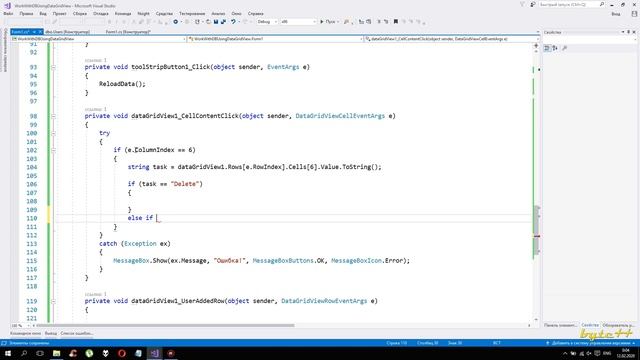Switch to the Панель элементов tab
This screenshot has width=640, height=360.
coord(560,325)
